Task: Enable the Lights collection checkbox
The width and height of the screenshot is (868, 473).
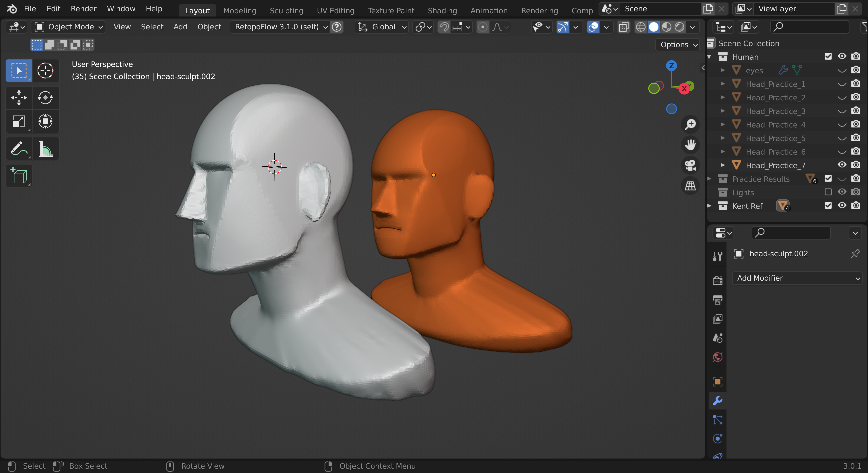Action: pyautogui.click(x=828, y=192)
